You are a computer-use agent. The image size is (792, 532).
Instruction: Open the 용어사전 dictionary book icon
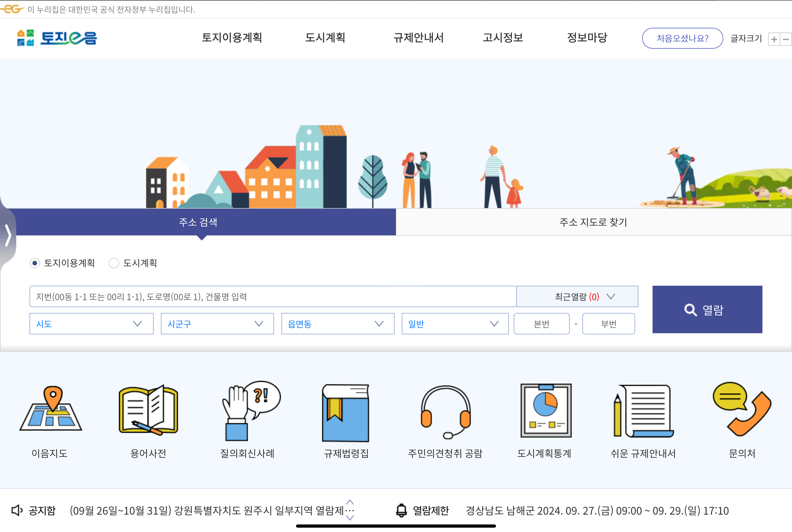pos(148,411)
